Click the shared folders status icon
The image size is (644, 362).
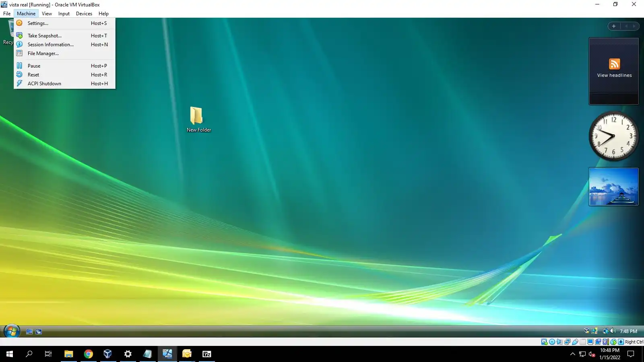click(582, 342)
